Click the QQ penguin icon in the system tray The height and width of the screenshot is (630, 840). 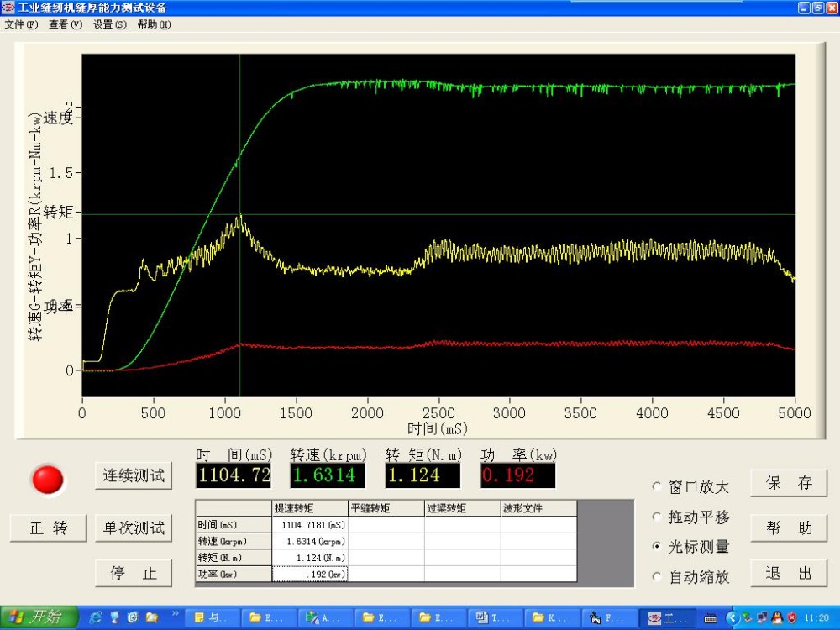(x=777, y=617)
